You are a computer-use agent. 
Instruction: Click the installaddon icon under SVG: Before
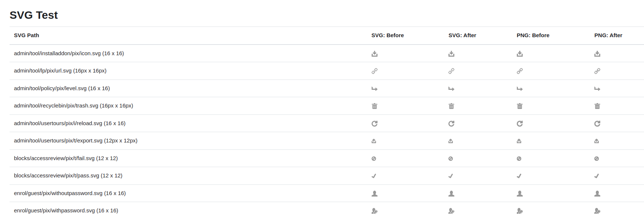pyautogui.click(x=375, y=54)
